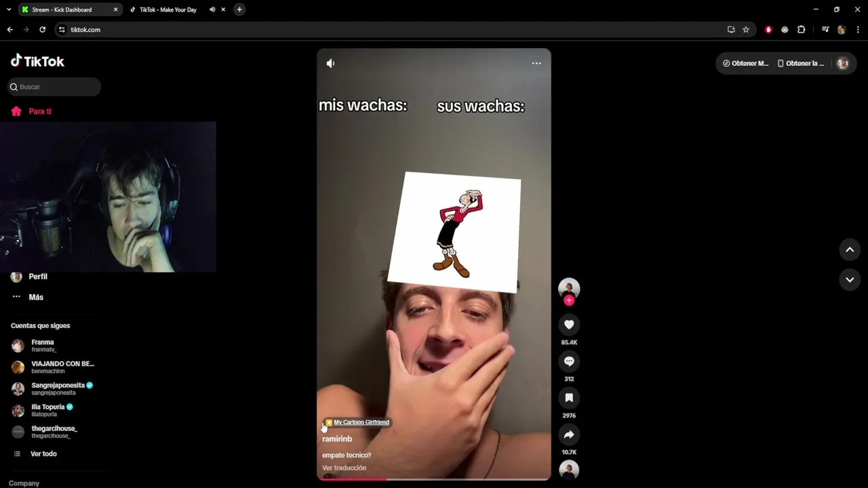Click the tiktok.com address bar
Screen dimensions: 868x488
pyautogui.click(x=393, y=30)
